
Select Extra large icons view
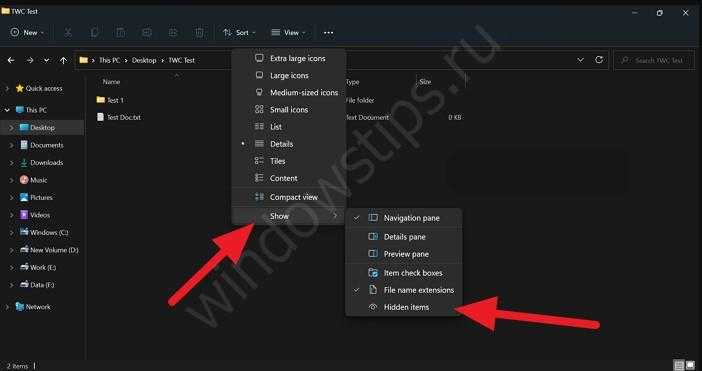tap(289, 58)
